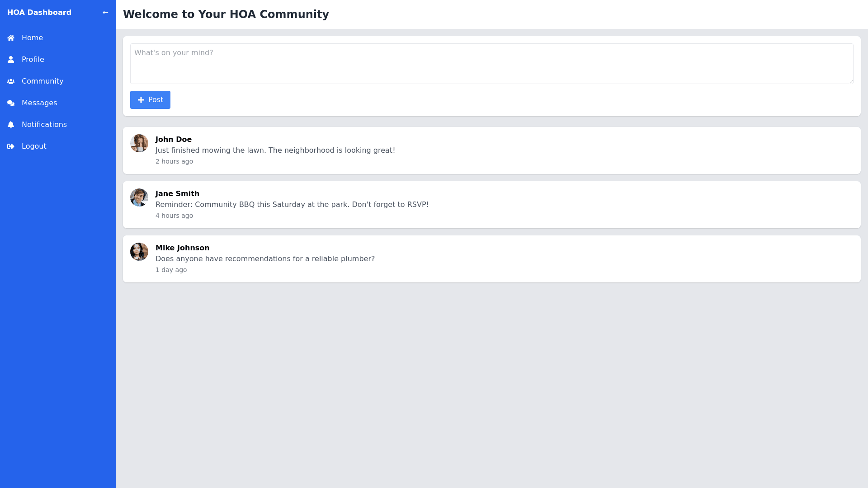Click the plus icon on Post button
This screenshot has width=868, height=488.
tap(141, 100)
